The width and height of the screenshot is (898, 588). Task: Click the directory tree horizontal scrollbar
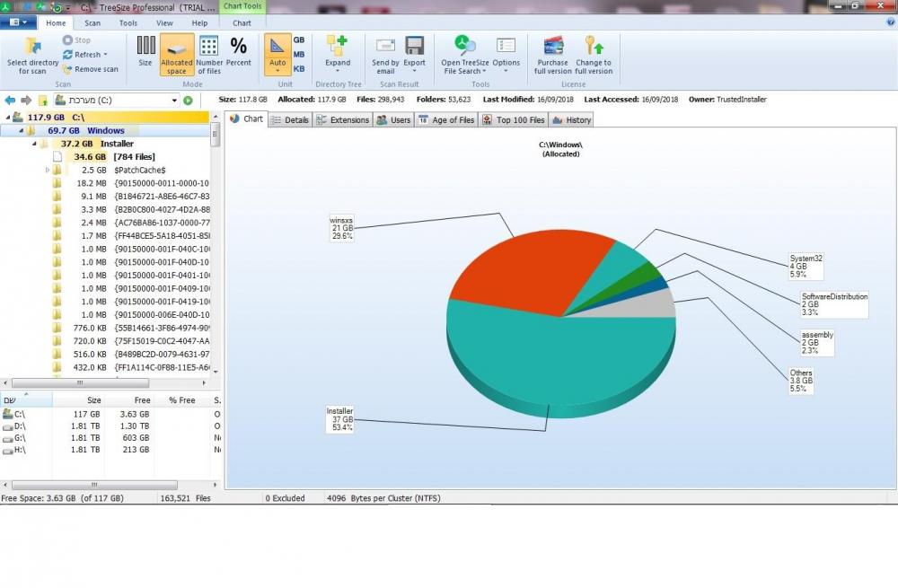(x=105, y=382)
